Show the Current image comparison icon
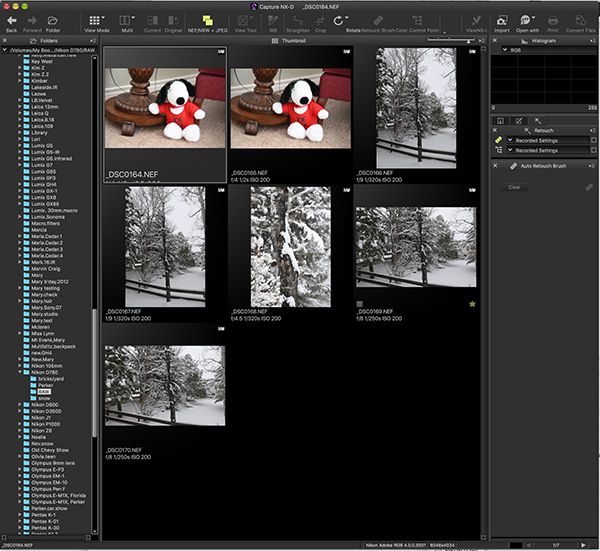This screenshot has width=600, height=551. click(x=152, y=21)
